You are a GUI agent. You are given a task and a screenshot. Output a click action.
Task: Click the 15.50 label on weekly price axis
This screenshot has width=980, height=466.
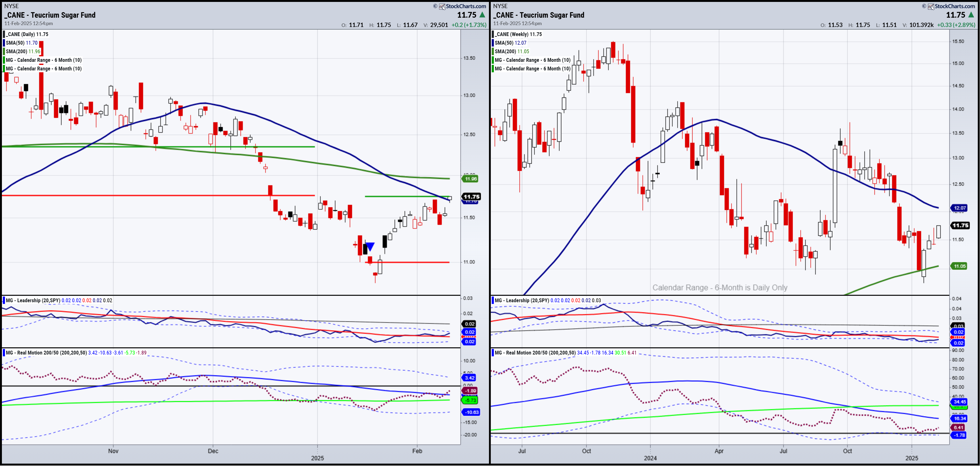(958, 42)
